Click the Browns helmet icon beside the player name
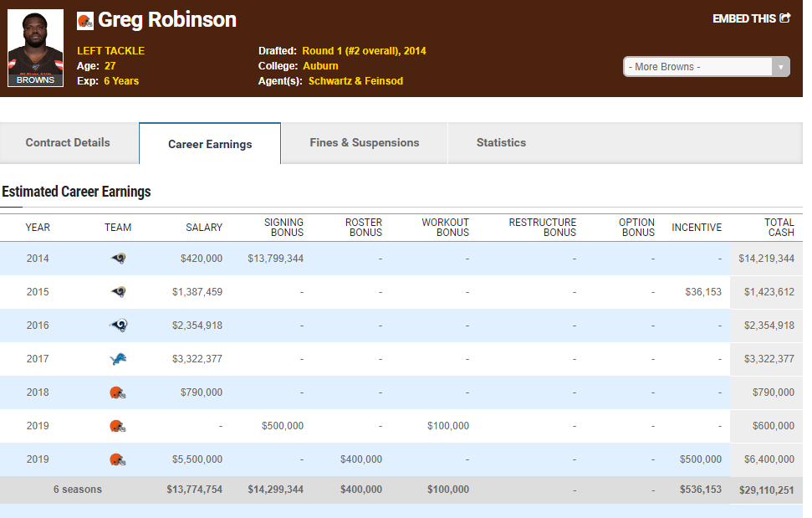 coord(85,21)
